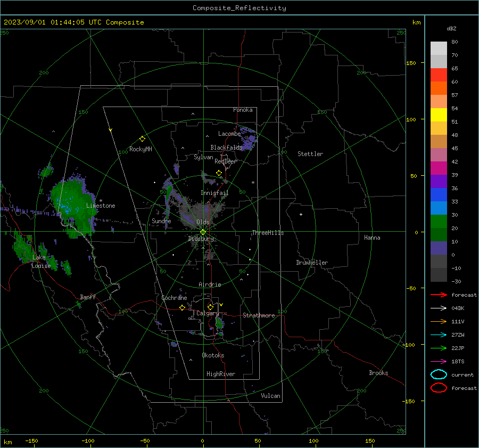Image resolution: width=479 pixels, height=448 pixels.
Task: Click the red forecast ellipse legend icon
Action: tap(439, 388)
